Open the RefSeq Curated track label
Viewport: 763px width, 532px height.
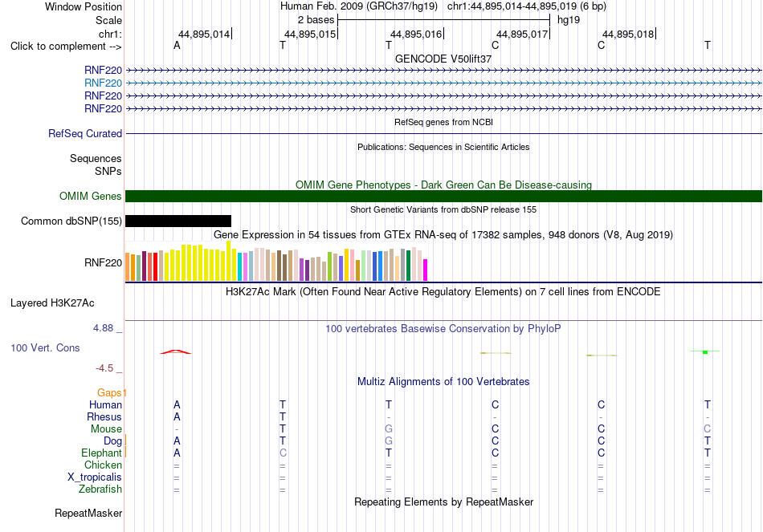pyautogui.click(x=85, y=134)
